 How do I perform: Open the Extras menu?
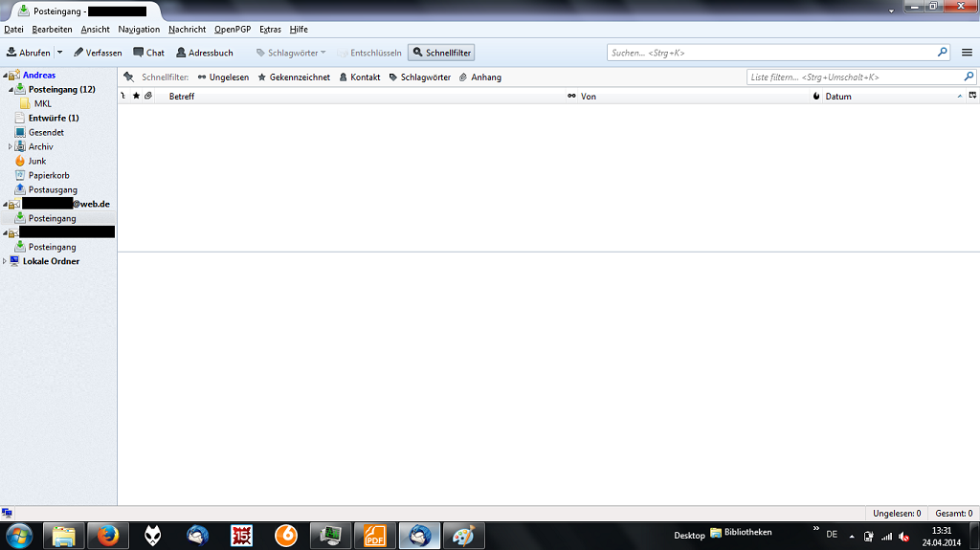coord(270,30)
